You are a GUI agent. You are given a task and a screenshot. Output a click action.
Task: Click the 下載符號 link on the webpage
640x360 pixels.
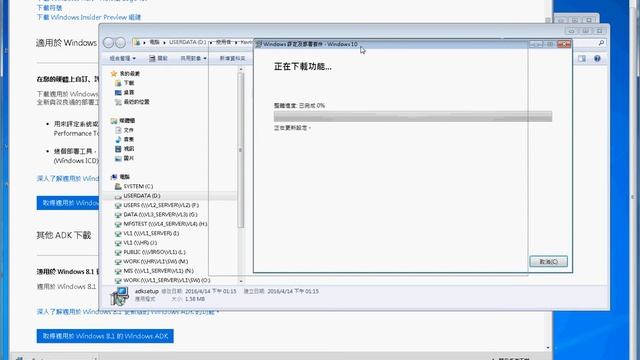[x=49, y=8]
